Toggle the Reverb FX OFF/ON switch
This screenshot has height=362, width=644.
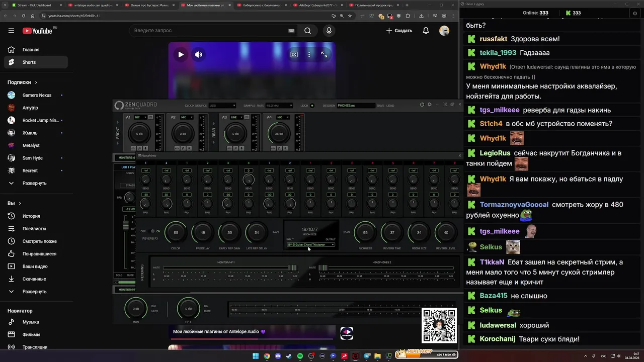pyautogui.click(x=152, y=231)
